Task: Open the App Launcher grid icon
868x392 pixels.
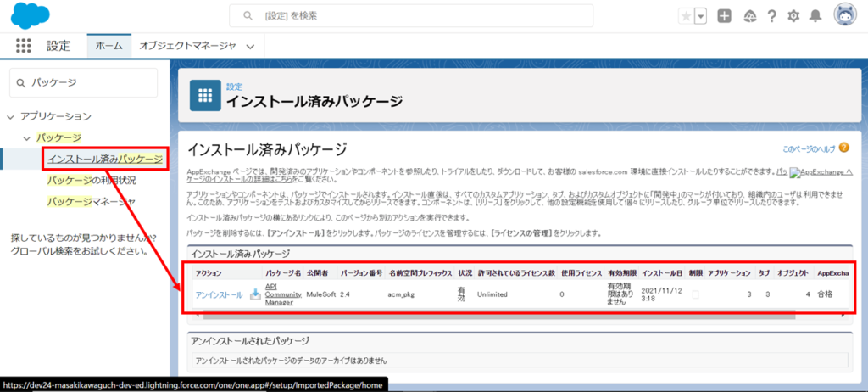Action: pyautogui.click(x=23, y=46)
